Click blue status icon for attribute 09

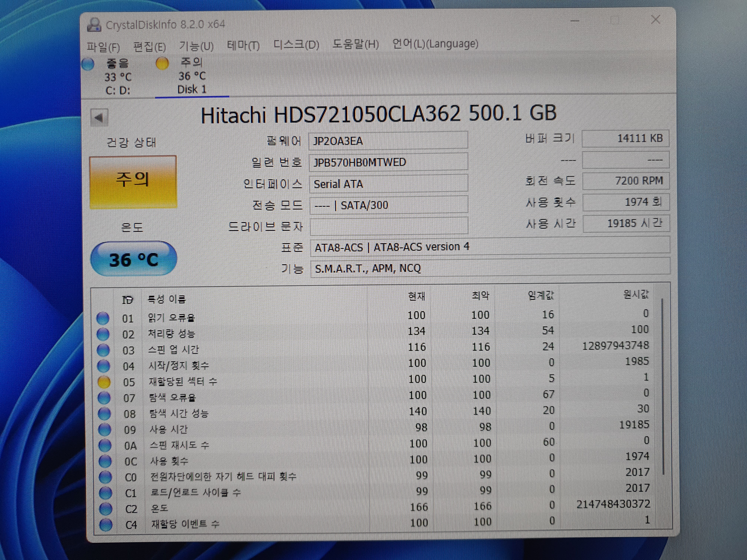point(104,430)
